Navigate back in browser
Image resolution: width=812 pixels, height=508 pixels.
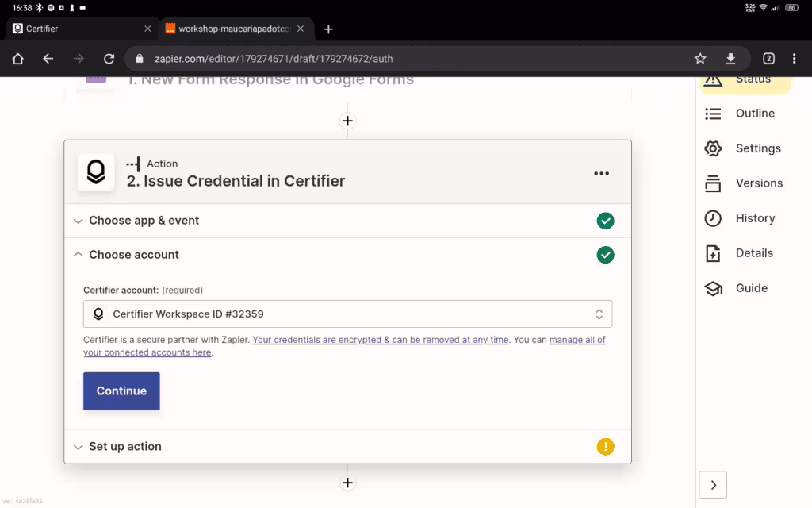point(48,59)
